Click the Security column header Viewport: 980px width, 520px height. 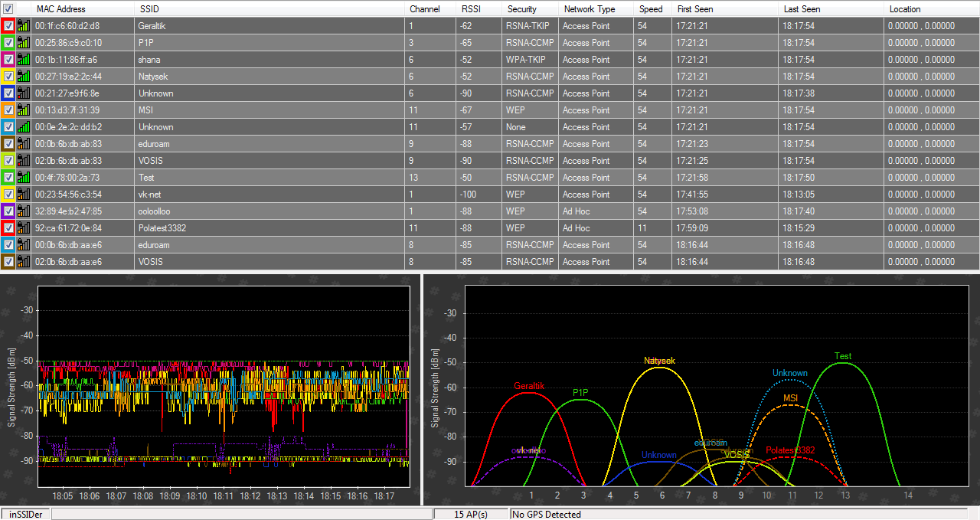tap(530, 8)
